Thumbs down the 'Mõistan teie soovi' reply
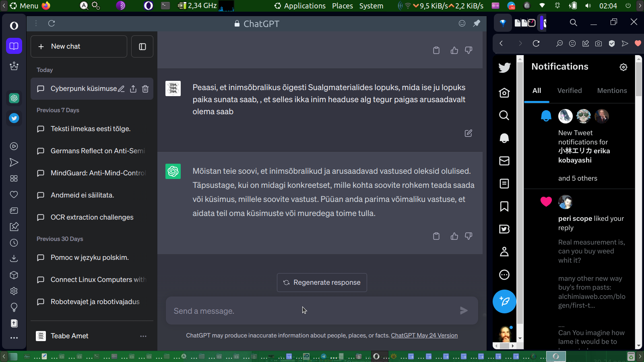Viewport: 644px width, 362px height. [x=469, y=236]
